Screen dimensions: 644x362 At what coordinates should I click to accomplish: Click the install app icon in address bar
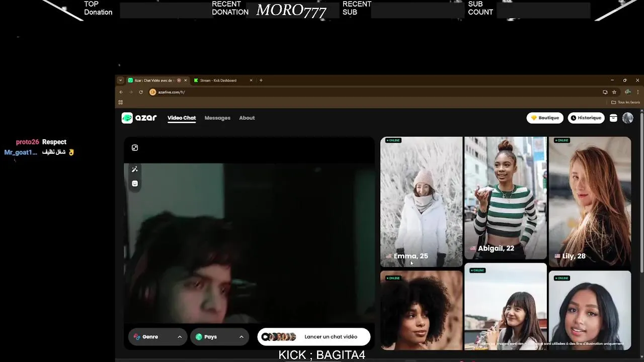click(x=605, y=92)
